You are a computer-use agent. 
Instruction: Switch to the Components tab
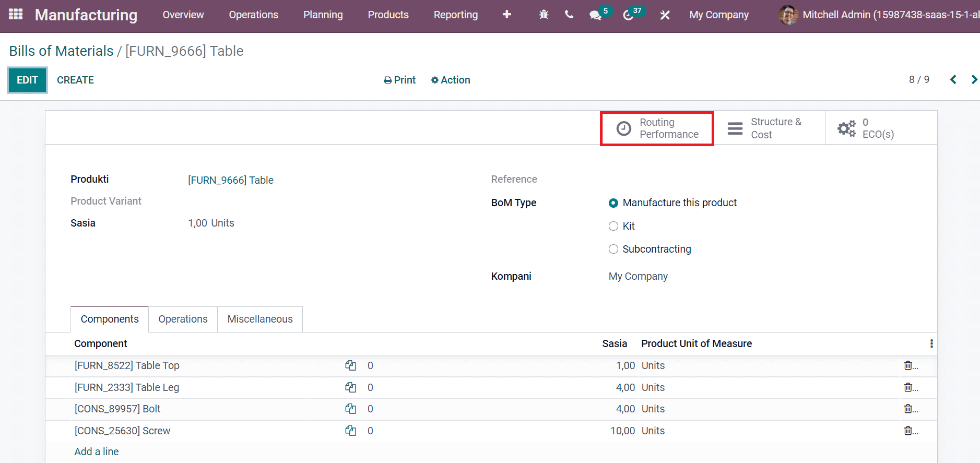110,319
